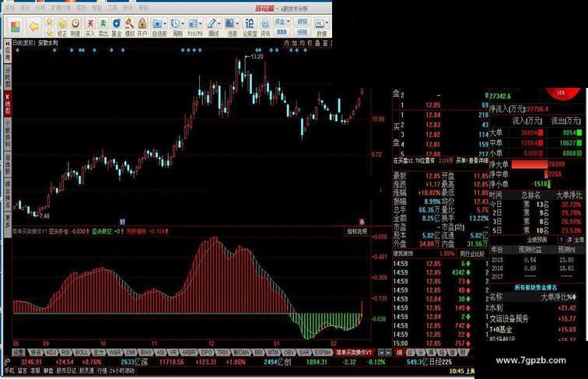Click 24小时滚动 in the status bar
588x379 pixels.
(122, 371)
